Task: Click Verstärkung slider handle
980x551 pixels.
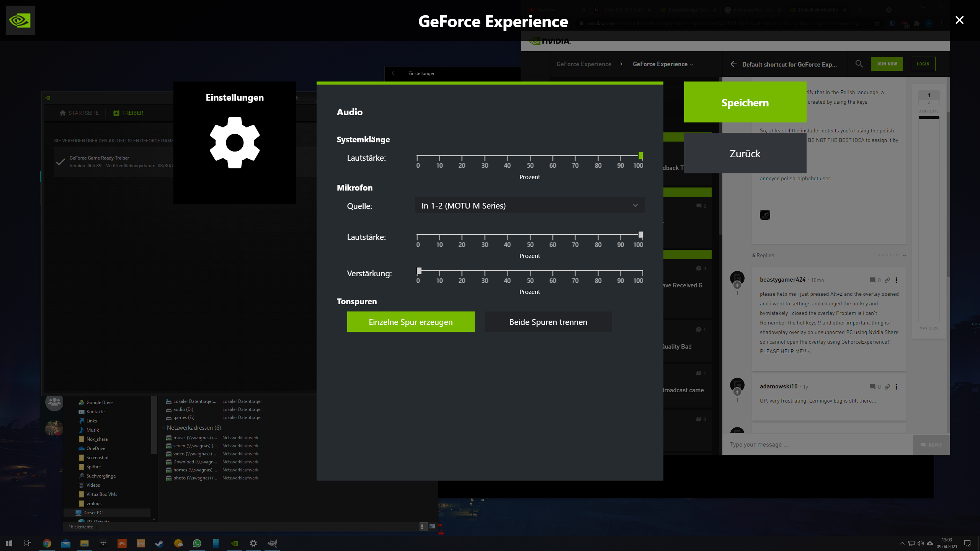Action: tap(419, 271)
